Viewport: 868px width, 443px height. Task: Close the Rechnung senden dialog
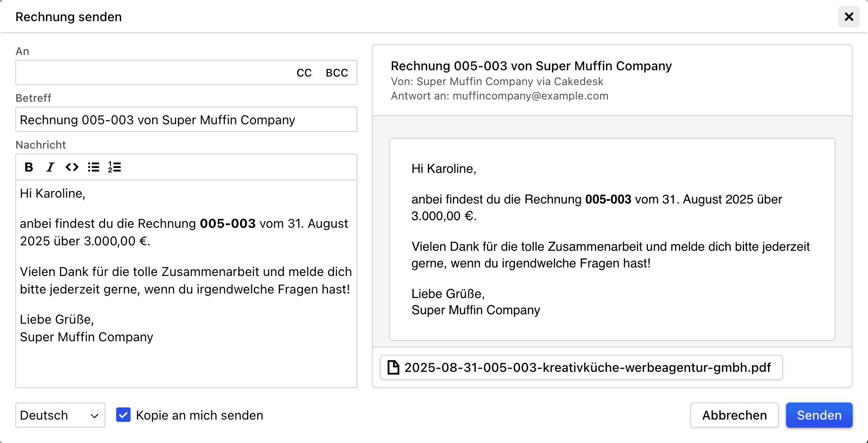[x=849, y=17]
